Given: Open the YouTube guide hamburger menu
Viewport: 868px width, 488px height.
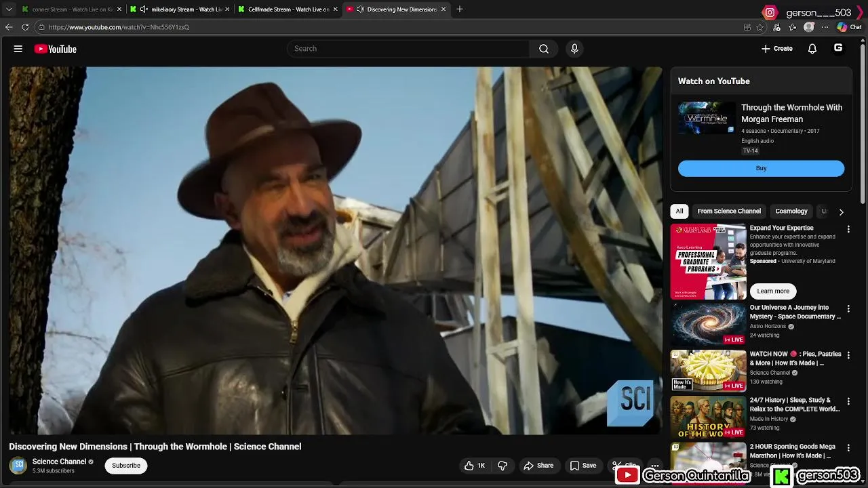Looking at the screenshot, I should point(18,49).
